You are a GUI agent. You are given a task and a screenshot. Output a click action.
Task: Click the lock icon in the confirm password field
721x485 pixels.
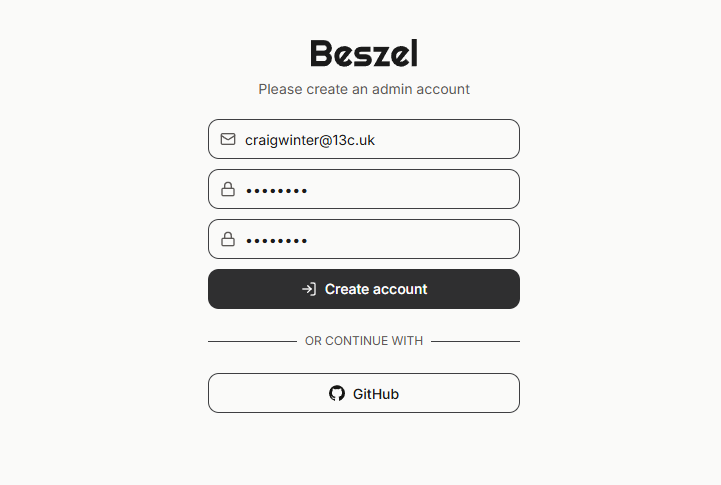coord(228,239)
